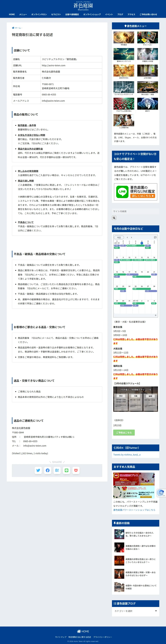The width and height of the screenshot is (166, 644).
Task: Go to previous month in calendar
Action: pos(127,237)
